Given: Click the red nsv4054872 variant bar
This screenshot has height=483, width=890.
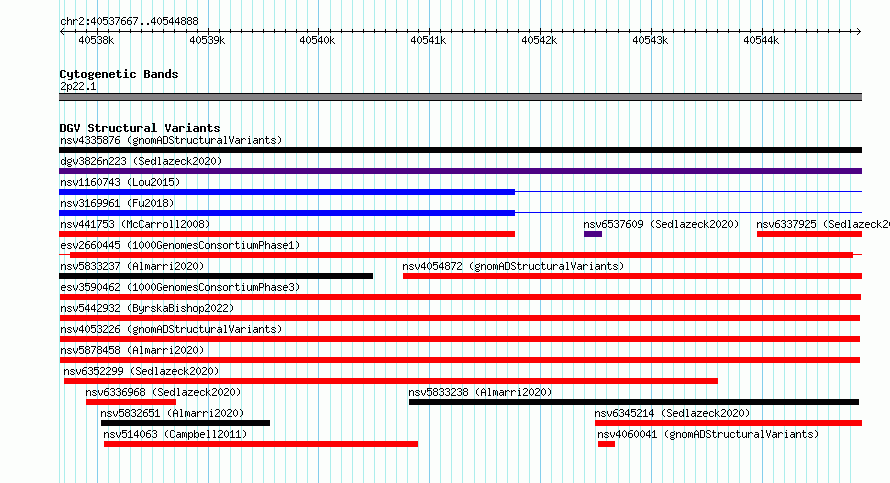Looking at the screenshot, I should [632, 276].
